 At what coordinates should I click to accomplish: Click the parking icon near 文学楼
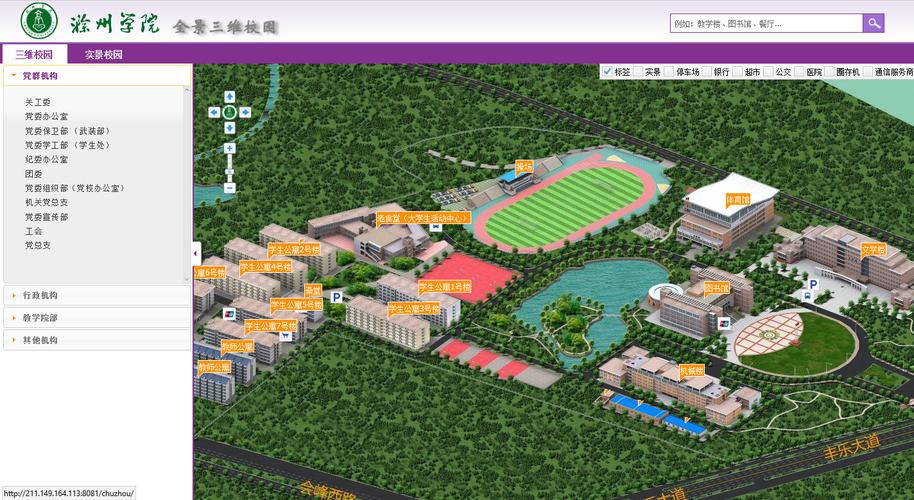813,284
